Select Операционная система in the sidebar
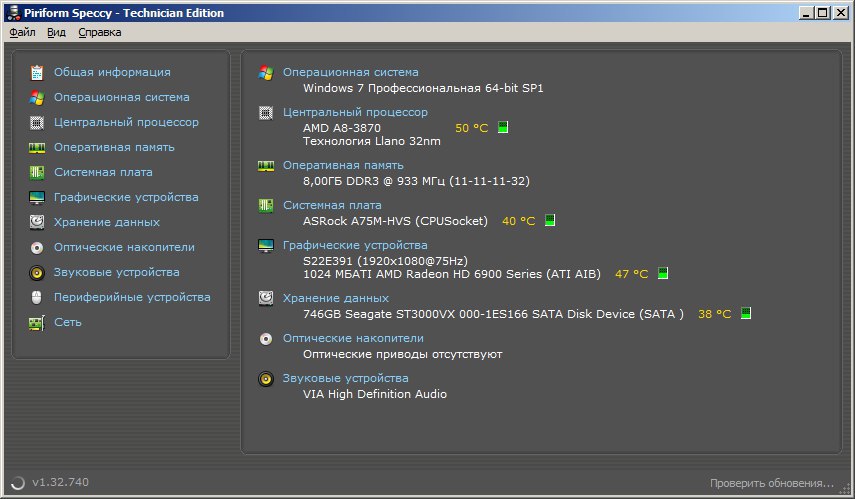855x499 pixels. (x=122, y=98)
